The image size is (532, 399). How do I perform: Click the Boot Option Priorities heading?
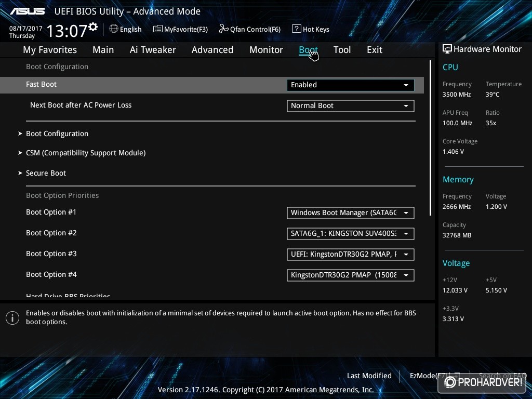[x=62, y=195]
